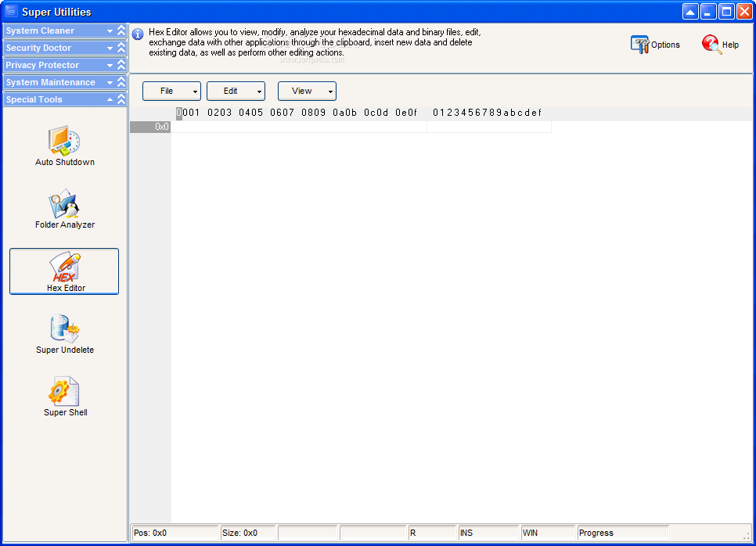Click the Super Utilities window title
The image size is (756, 546).
[56, 12]
